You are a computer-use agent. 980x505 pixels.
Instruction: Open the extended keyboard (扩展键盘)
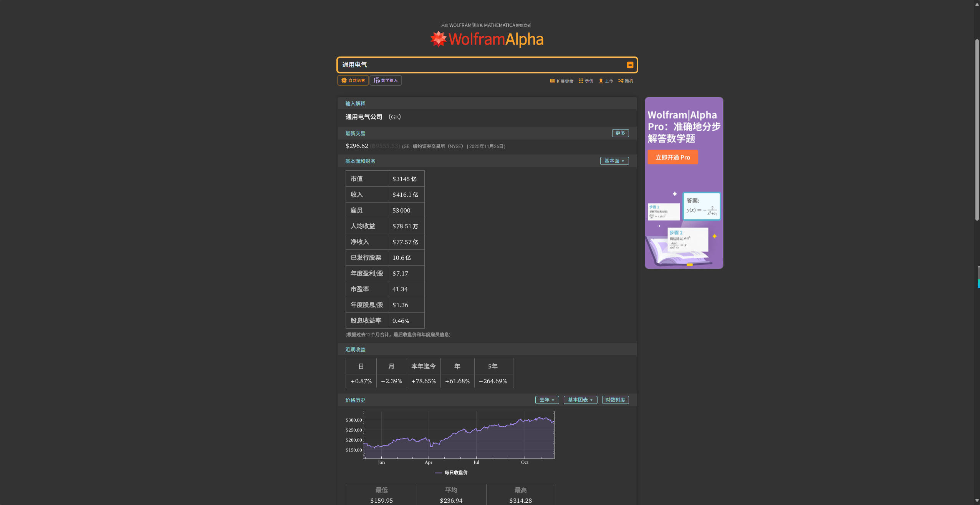pyautogui.click(x=561, y=81)
